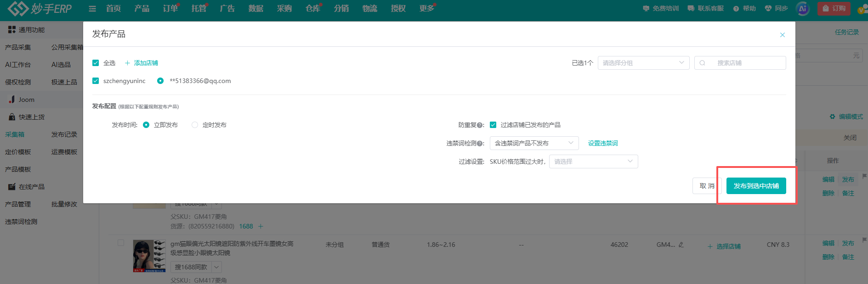Click the 防重复 help question icon
The height and width of the screenshot is (284, 868).
pos(480,125)
